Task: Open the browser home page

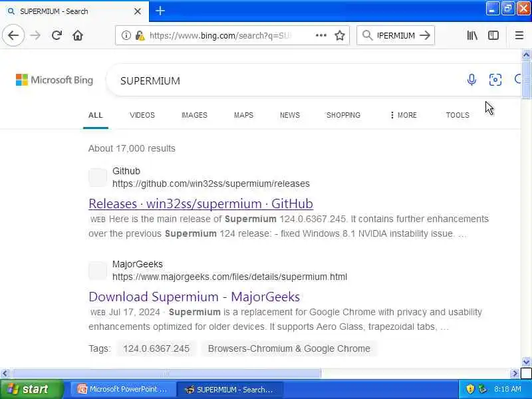Action: pos(78,35)
